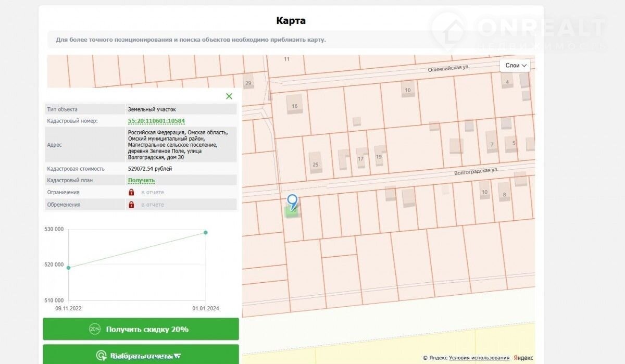Click the green highlighted parcel on map
The height and width of the screenshot is (364, 625).
click(292, 214)
